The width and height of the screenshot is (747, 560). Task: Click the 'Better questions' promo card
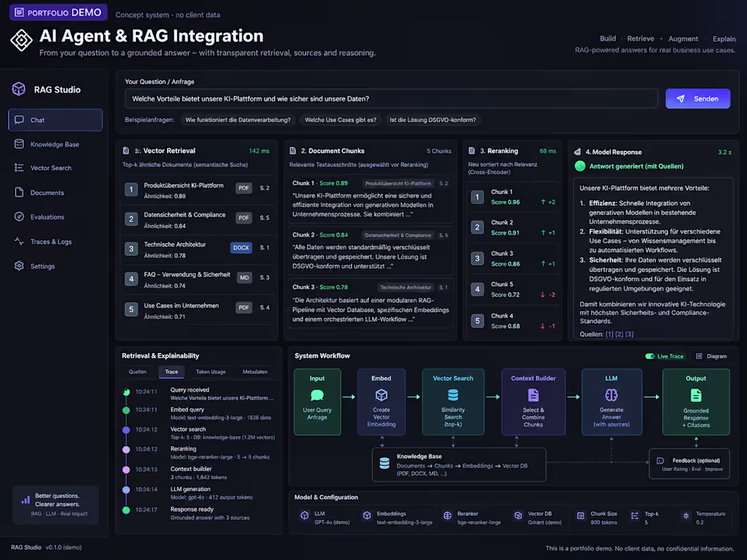coord(56,505)
